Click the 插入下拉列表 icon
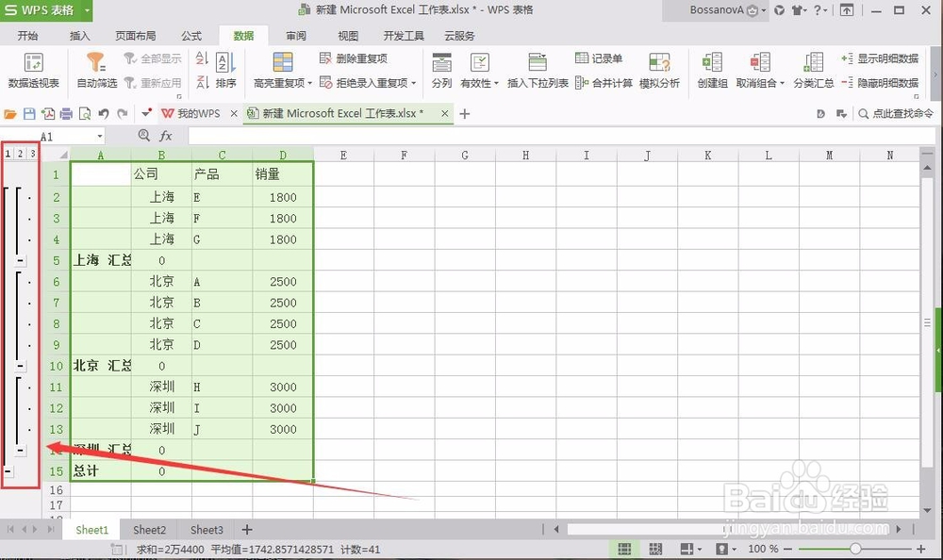 537,71
